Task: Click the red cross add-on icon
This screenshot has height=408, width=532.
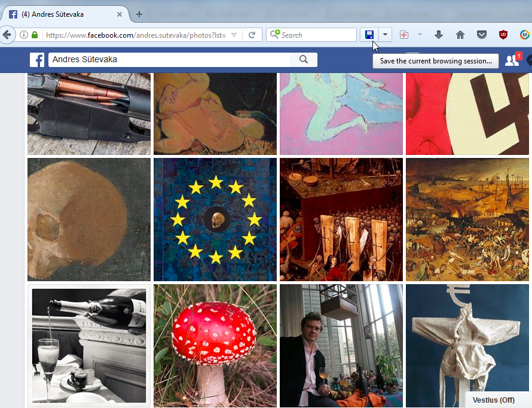Action: [403, 35]
